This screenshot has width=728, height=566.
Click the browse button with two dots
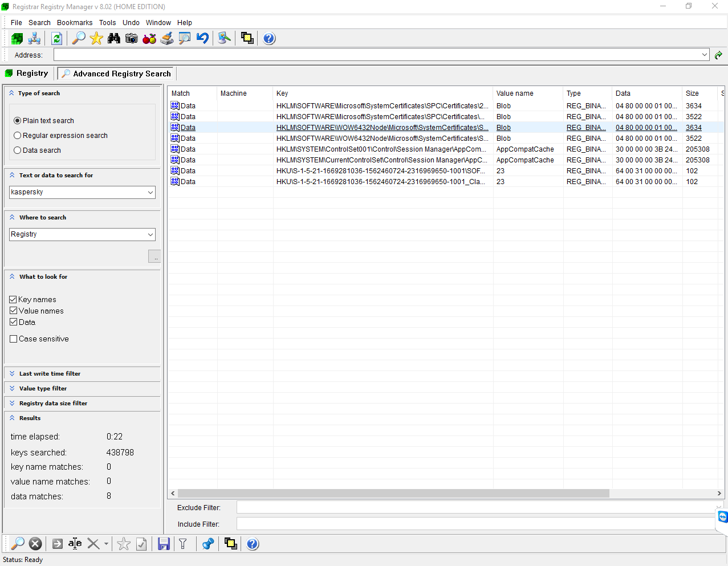154,256
